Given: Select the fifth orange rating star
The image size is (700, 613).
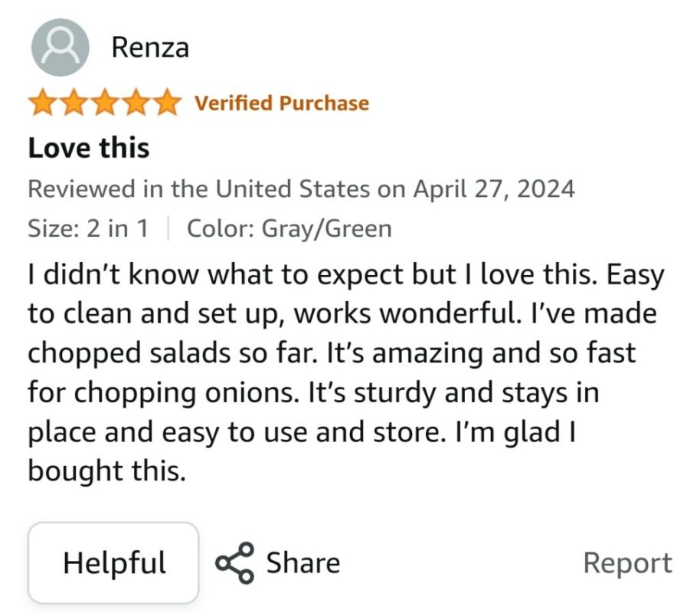Looking at the screenshot, I should point(166,103).
